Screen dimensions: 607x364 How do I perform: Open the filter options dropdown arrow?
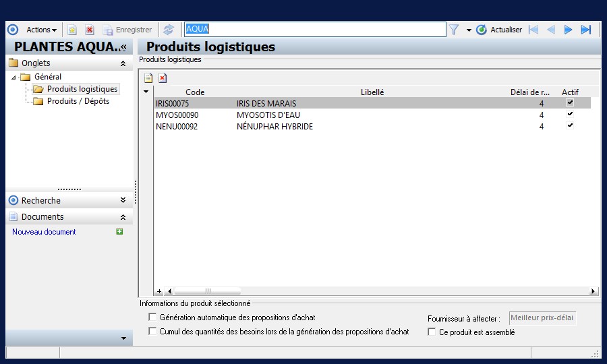[x=469, y=30]
